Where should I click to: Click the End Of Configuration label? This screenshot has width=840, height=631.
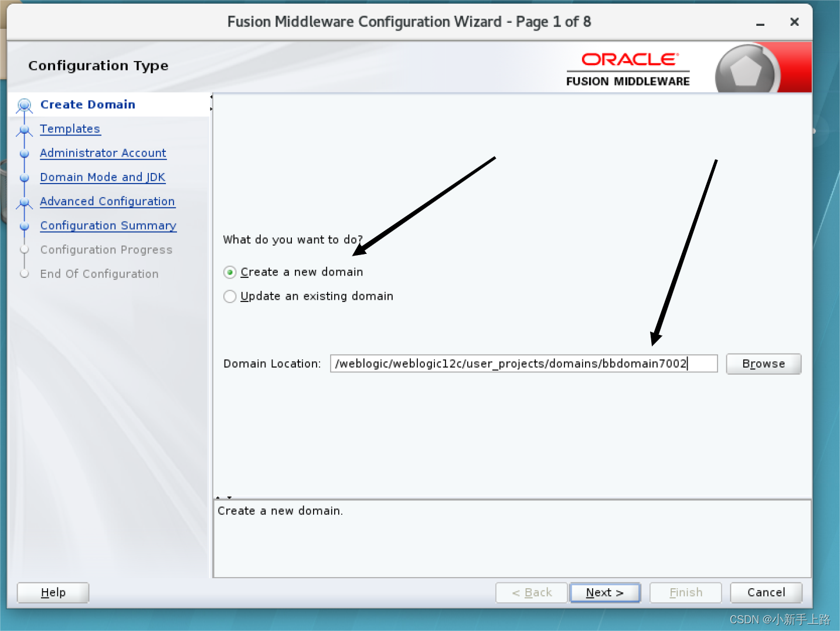coord(99,274)
